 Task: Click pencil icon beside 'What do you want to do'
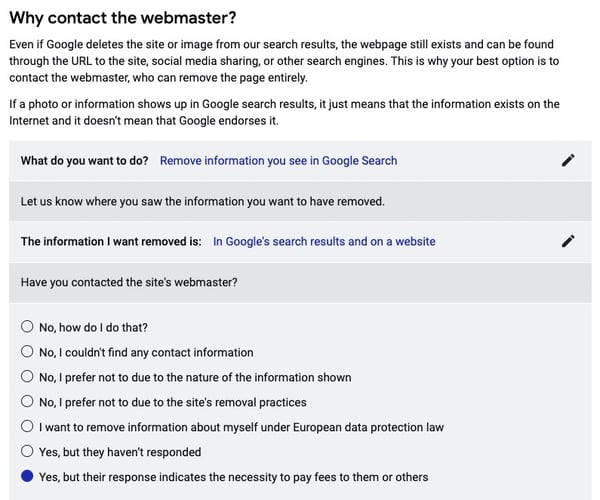pyautogui.click(x=568, y=160)
